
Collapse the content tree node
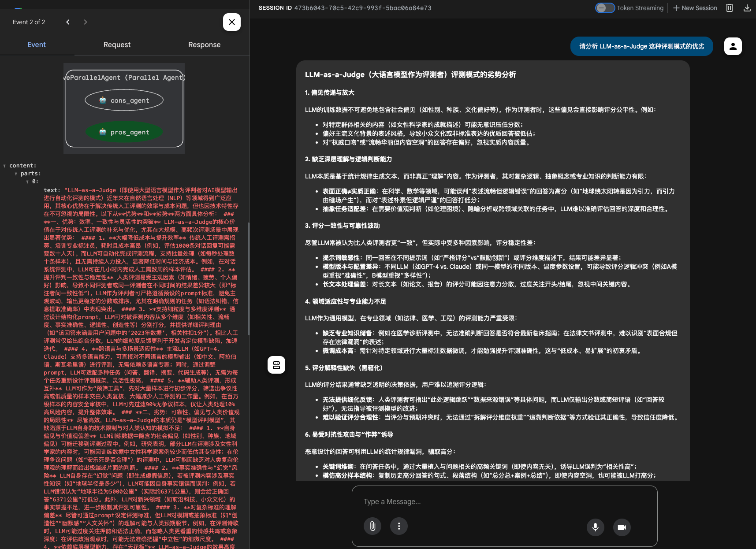coord(5,166)
